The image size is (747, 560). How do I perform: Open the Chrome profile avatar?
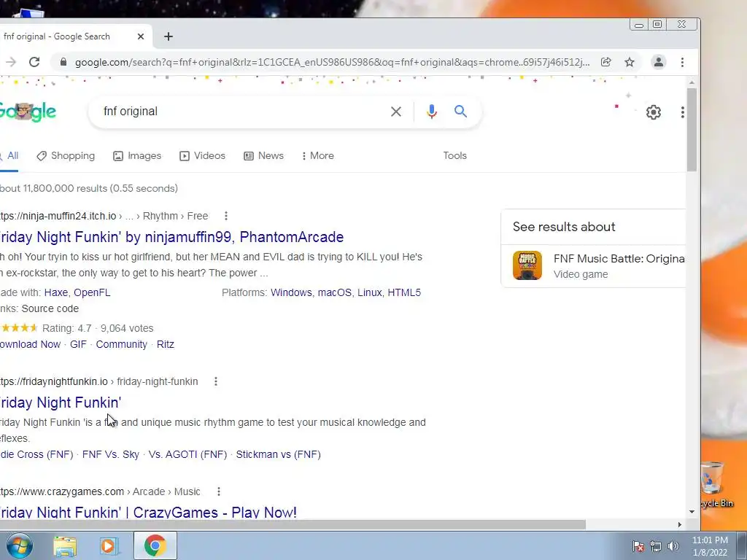[x=659, y=62]
